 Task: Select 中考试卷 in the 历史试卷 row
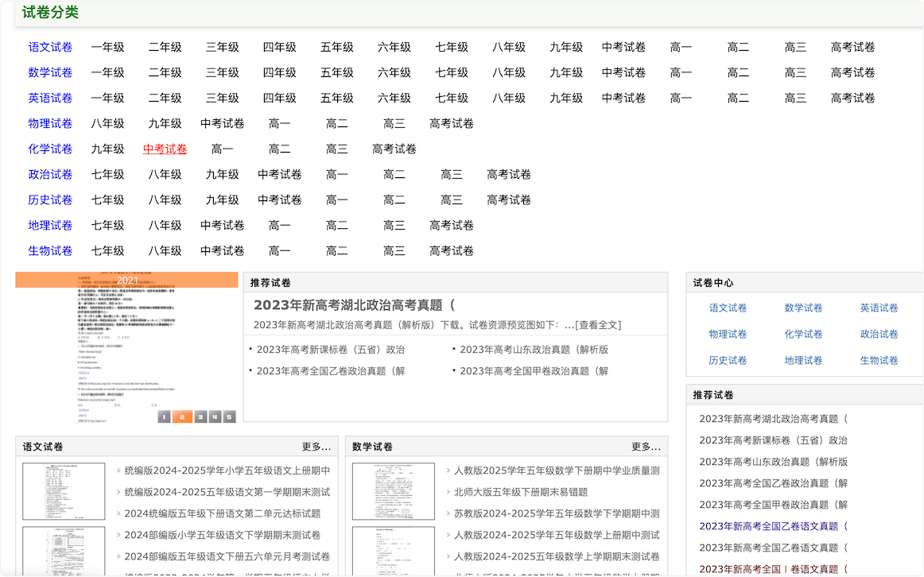(279, 199)
